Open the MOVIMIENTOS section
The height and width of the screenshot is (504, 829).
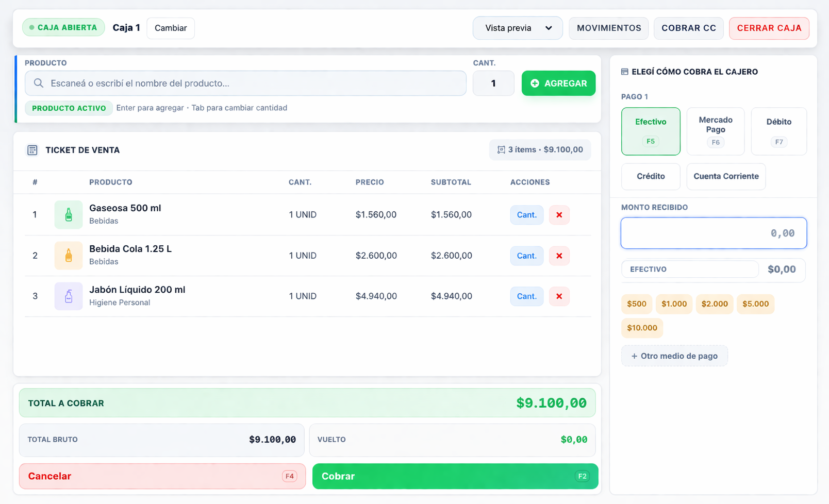(x=609, y=28)
